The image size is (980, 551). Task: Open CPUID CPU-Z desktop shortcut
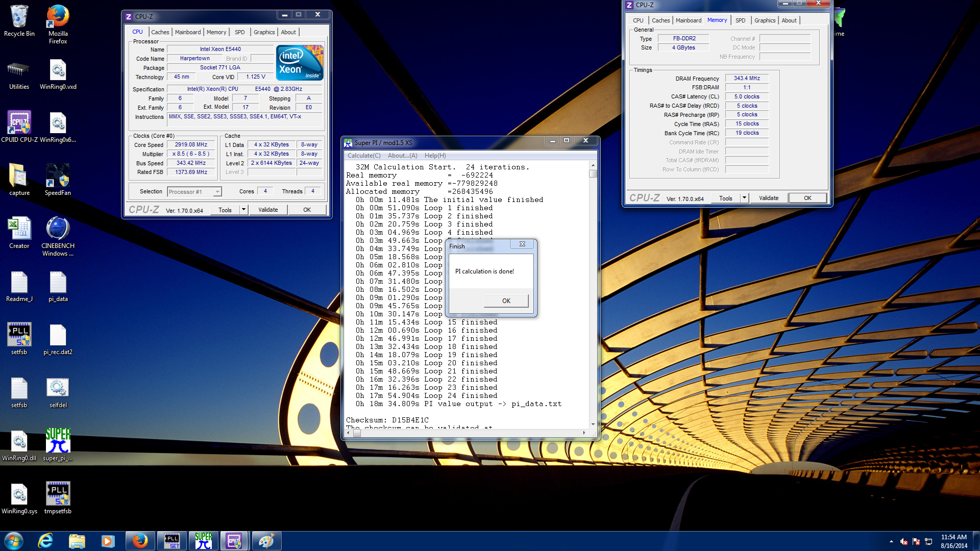(19, 127)
